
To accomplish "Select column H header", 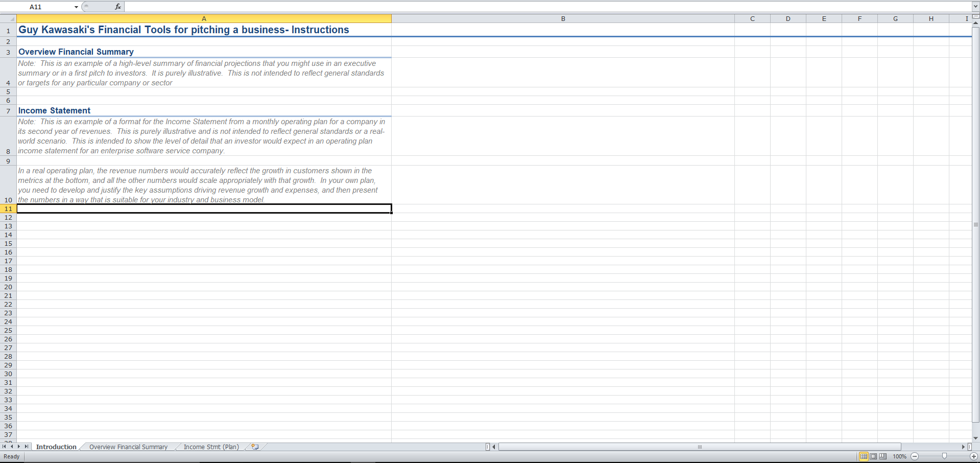I will point(931,19).
